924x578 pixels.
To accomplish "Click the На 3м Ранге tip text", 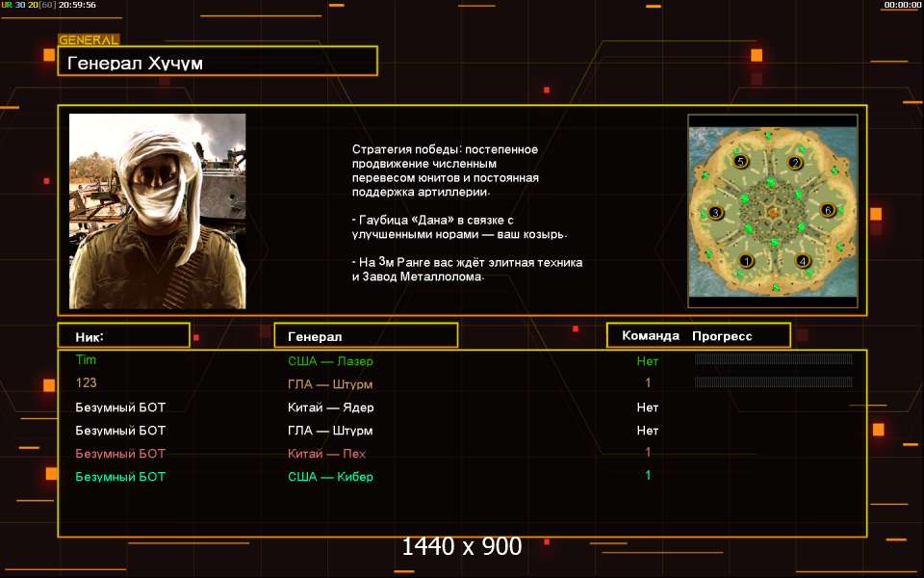I will [468, 270].
